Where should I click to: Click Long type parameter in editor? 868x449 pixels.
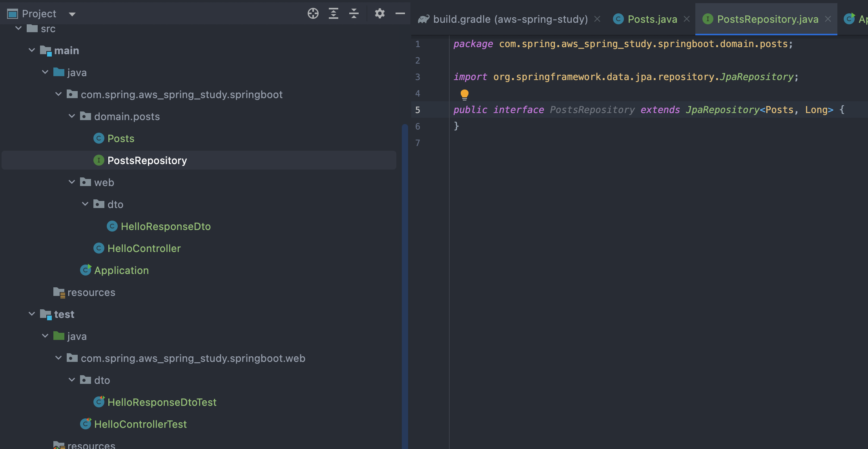816,110
